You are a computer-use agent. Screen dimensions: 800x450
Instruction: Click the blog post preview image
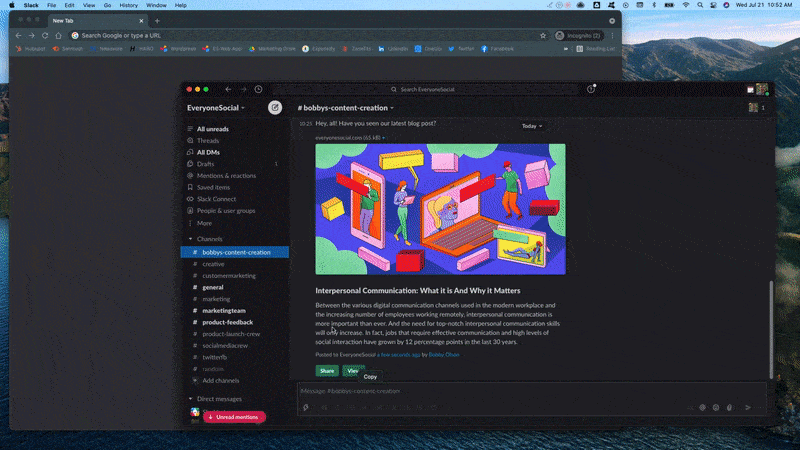coord(440,209)
